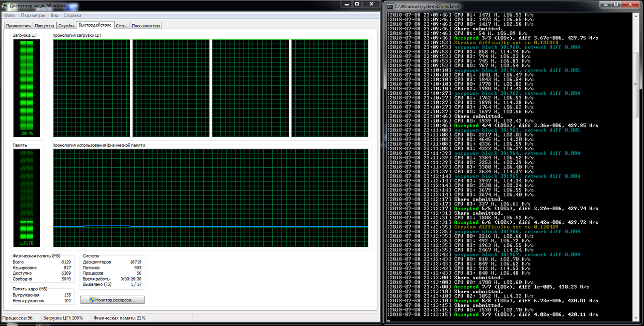Click the first CPU history graph
The width and height of the screenshot is (644, 326).
(92, 88)
